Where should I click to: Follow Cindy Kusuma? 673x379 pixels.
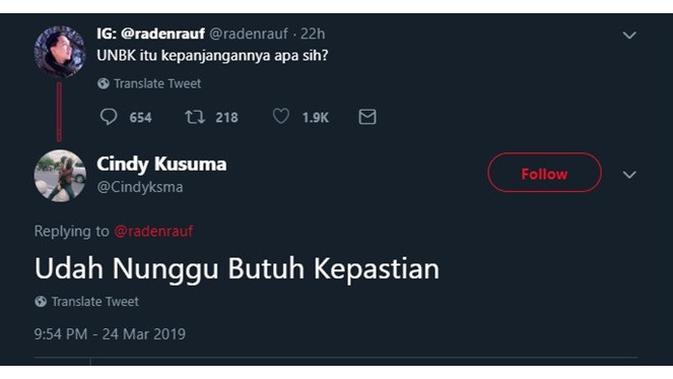544,173
